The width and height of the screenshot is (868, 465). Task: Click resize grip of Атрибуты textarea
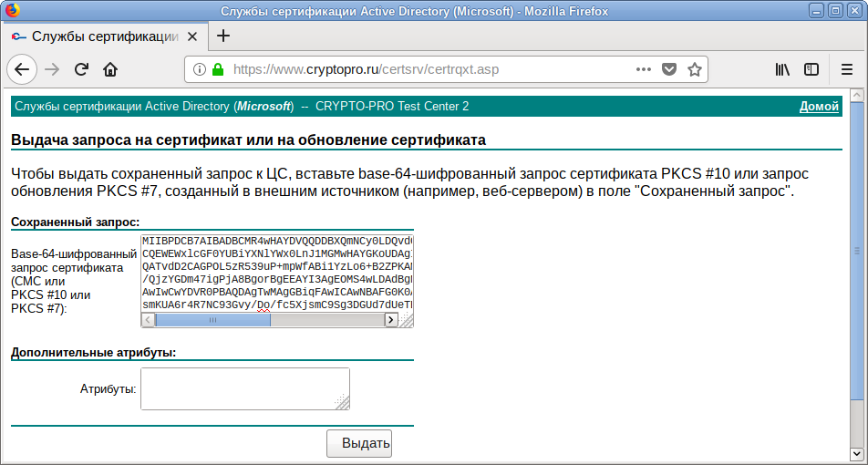pos(343,402)
